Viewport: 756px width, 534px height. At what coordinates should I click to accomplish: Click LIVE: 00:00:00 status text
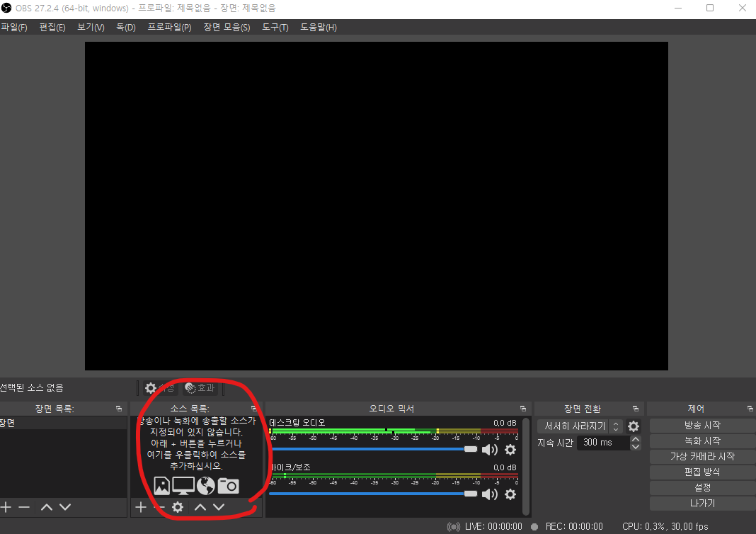point(493,526)
